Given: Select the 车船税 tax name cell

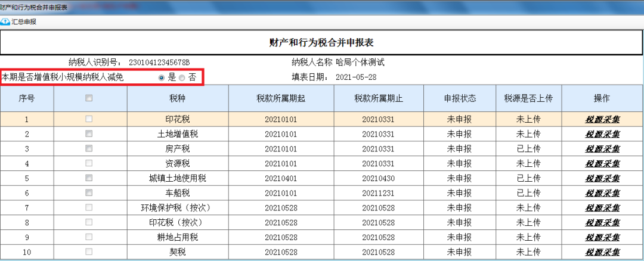Looking at the screenshot, I should [x=178, y=193].
